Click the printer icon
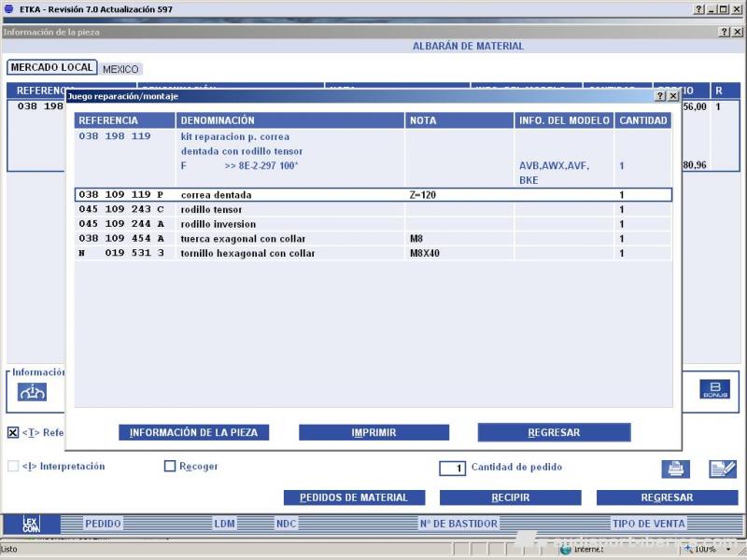The image size is (747, 560). 675,469
